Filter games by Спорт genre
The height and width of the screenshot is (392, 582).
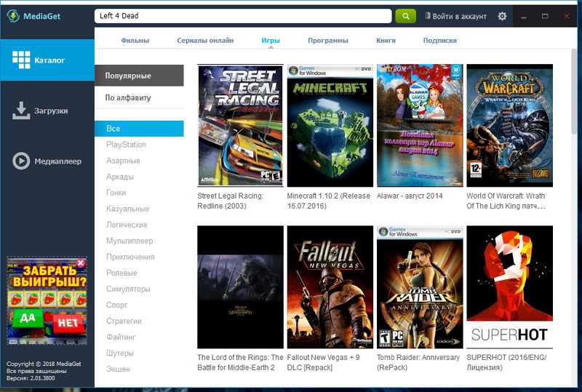click(117, 305)
